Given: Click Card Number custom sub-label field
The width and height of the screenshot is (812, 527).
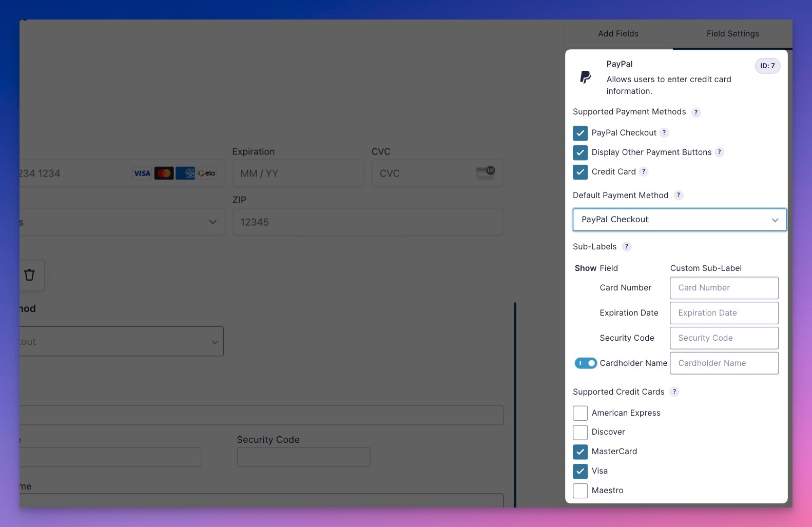Looking at the screenshot, I should pyautogui.click(x=724, y=288).
